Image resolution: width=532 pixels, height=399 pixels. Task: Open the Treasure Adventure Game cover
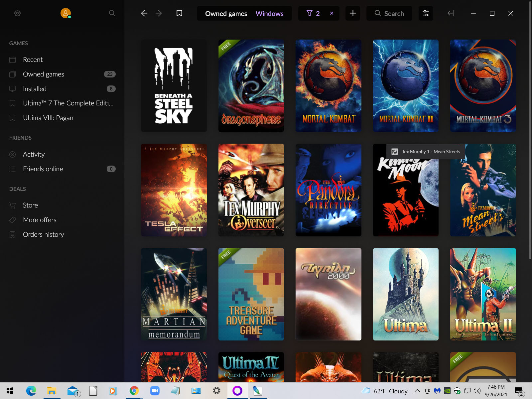click(x=251, y=294)
